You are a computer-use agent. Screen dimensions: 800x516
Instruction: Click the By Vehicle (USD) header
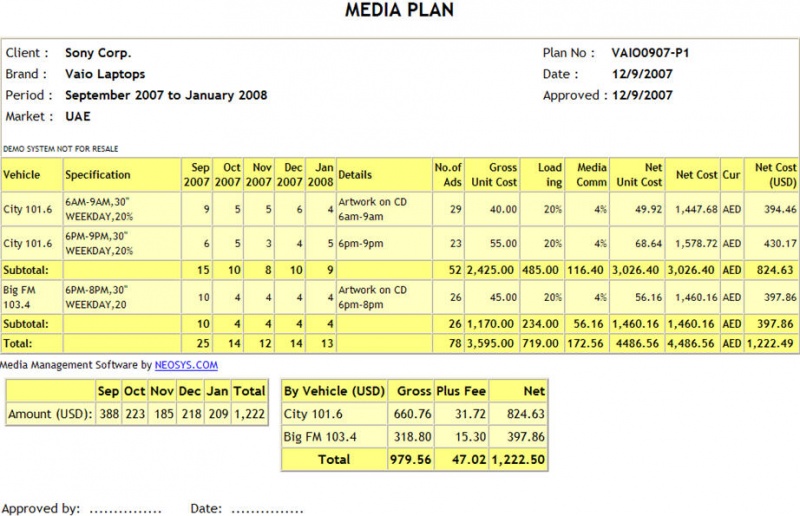[334, 391]
